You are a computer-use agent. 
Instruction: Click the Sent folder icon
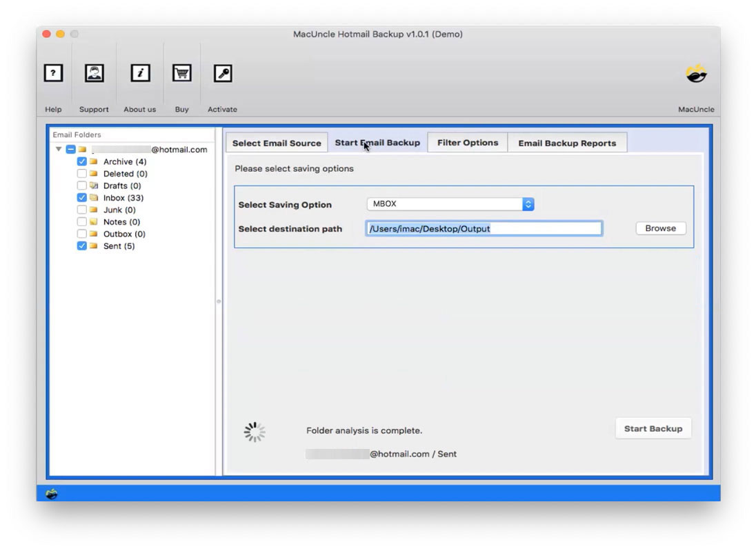coord(94,246)
